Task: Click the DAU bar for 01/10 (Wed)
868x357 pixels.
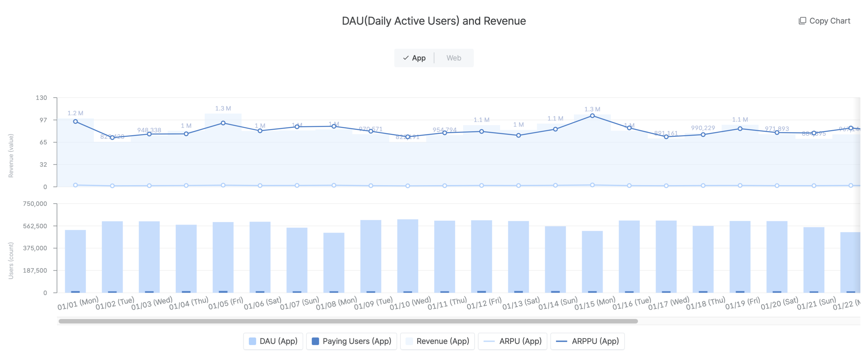Action: pyautogui.click(x=408, y=256)
